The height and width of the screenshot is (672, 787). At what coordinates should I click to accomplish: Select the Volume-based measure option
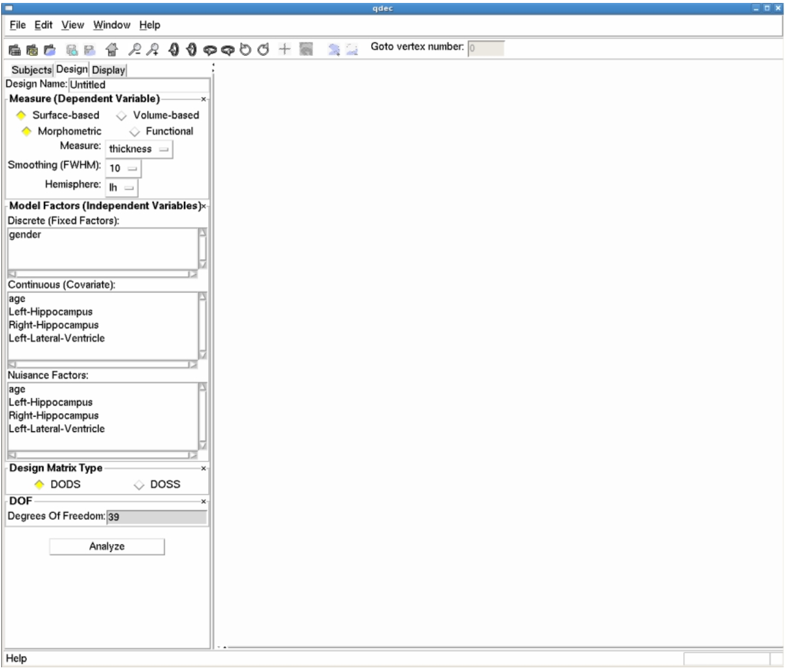(x=158, y=115)
